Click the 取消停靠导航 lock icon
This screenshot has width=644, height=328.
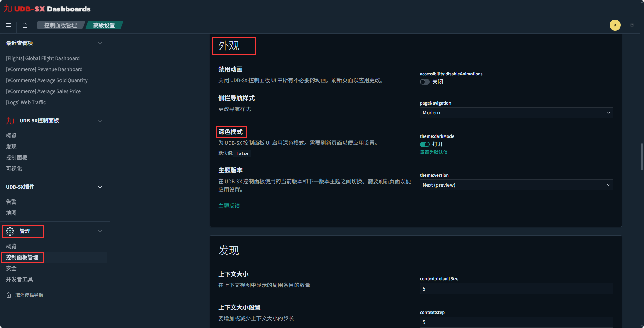[8, 295]
